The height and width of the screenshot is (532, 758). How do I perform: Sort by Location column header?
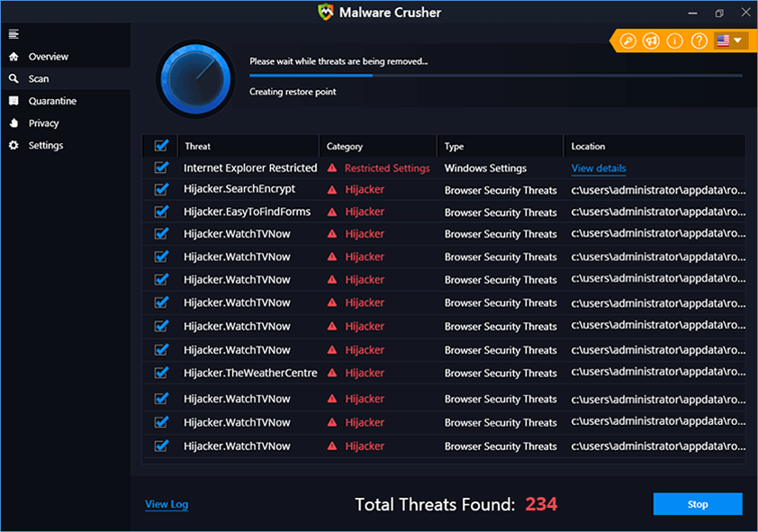click(x=654, y=146)
